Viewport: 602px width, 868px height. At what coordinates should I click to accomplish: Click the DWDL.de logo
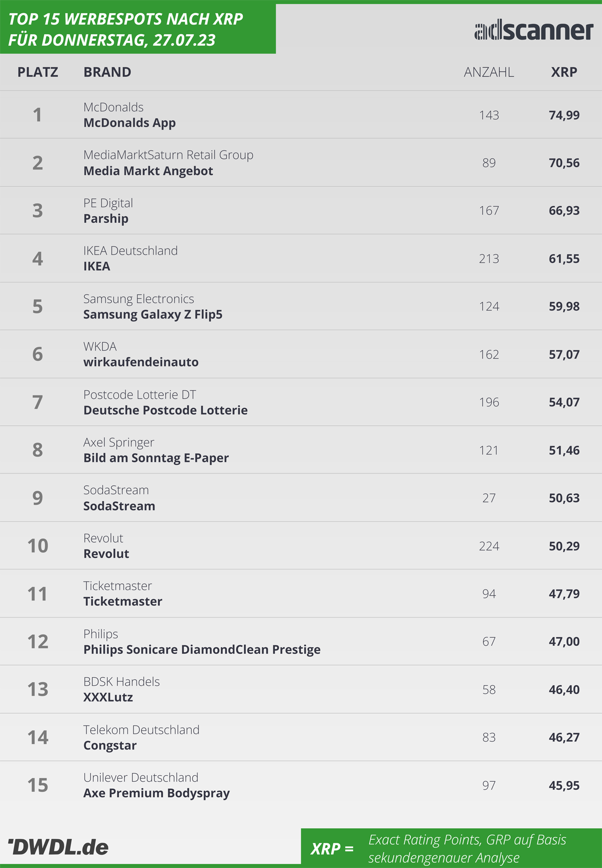[58, 847]
